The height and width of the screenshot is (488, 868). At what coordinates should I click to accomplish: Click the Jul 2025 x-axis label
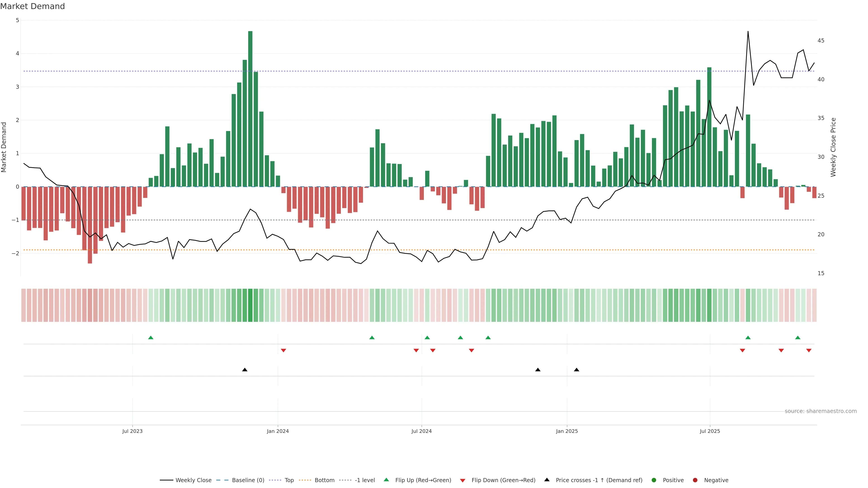point(710,431)
